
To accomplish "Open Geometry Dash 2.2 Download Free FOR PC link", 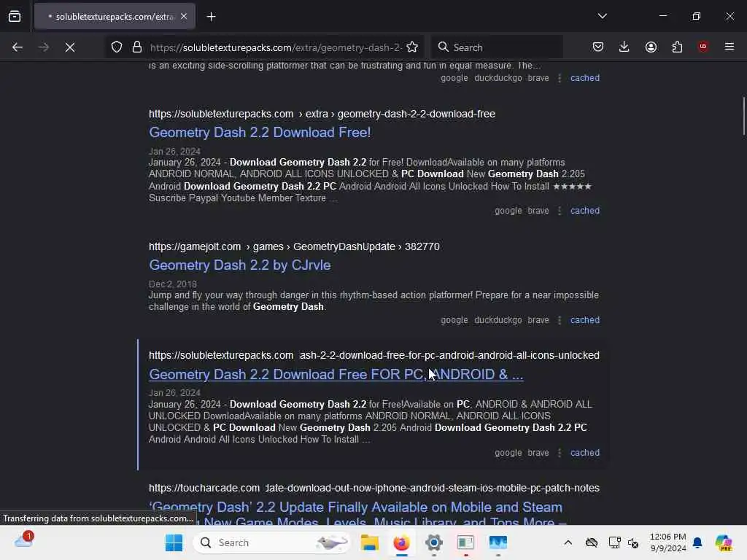I will click(x=336, y=374).
